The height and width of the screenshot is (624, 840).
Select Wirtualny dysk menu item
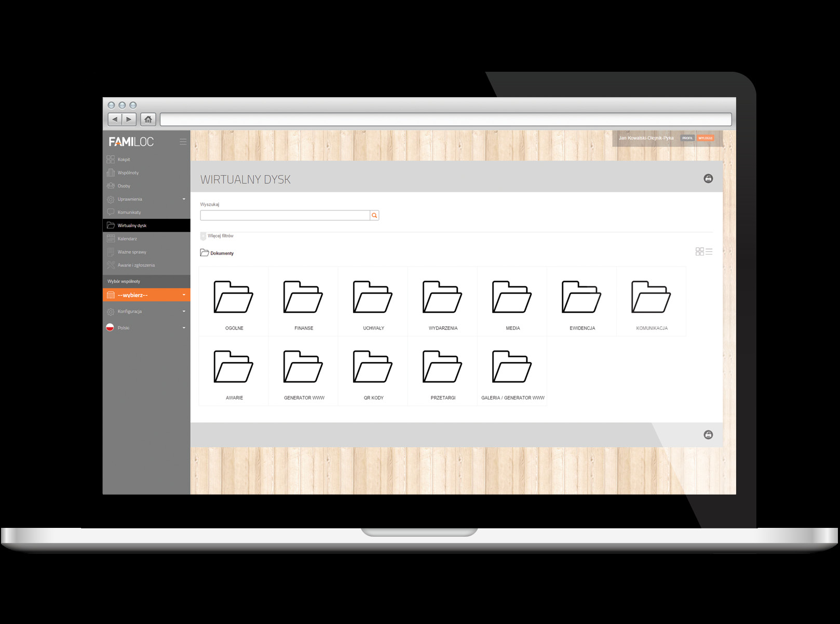[146, 225]
